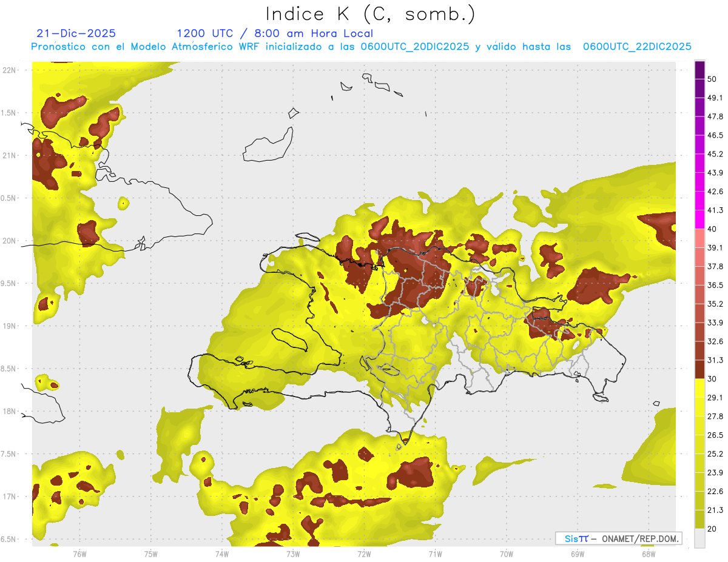The width and height of the screenshot is (728, 562).
Task: Select the "75W" longitude axis label
Action: point(150,554)
